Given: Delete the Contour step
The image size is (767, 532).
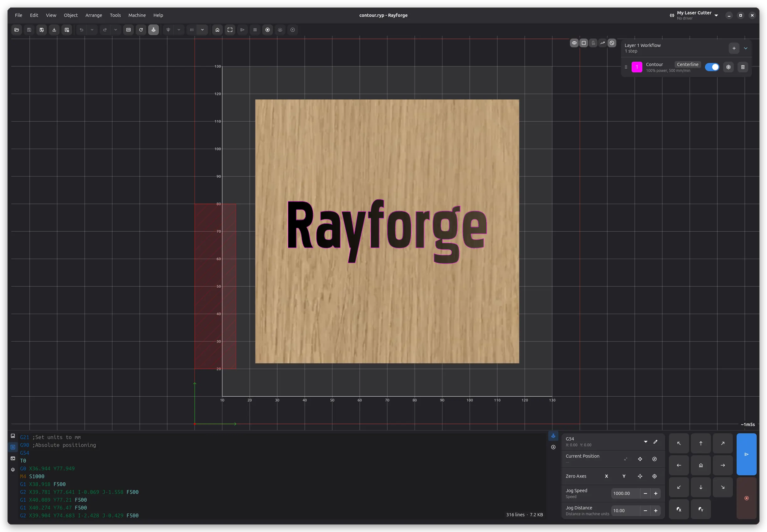Looking at the screenshot, I should click(743, 67).
